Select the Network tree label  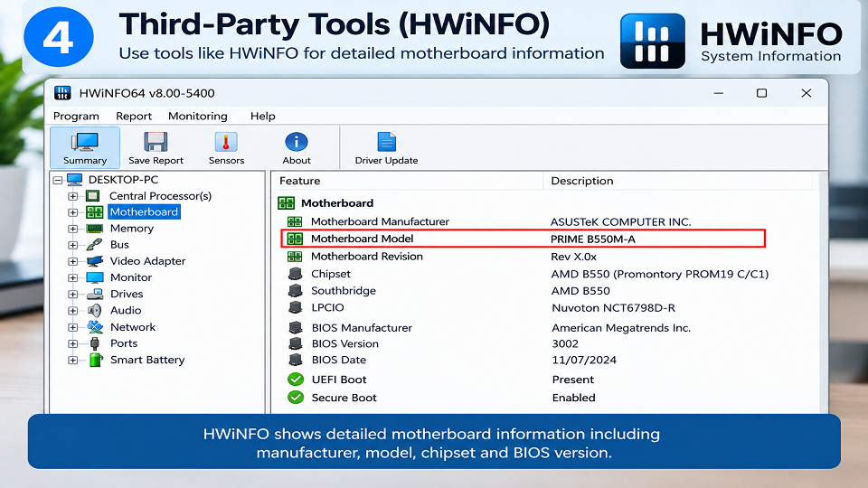coord(133,327)
